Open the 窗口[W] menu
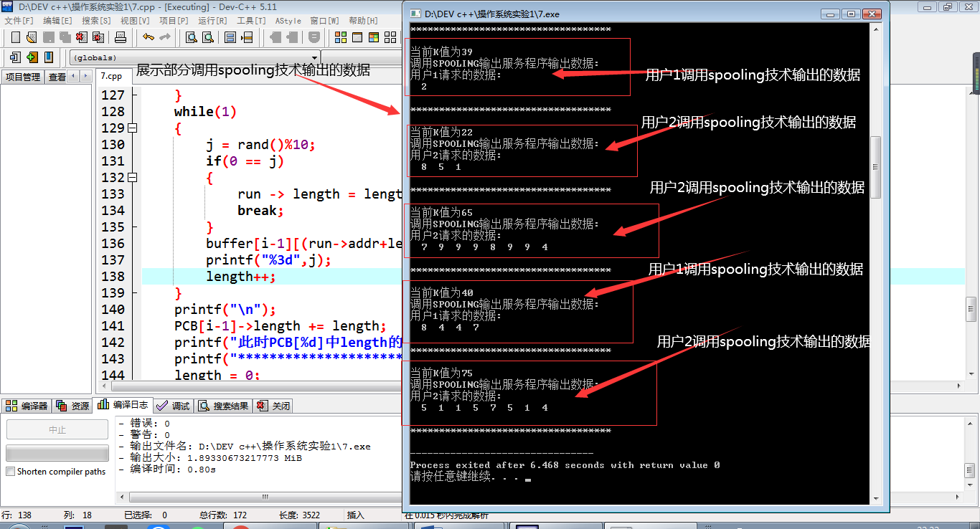The image size is (980, 529). tap(325, 21)
